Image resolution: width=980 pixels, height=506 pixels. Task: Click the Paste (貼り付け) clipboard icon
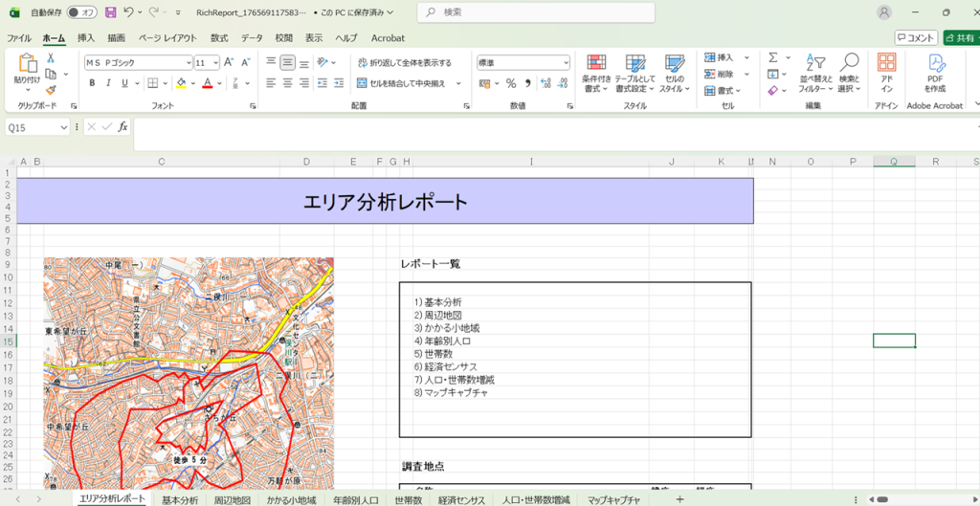tap(27, 63)
